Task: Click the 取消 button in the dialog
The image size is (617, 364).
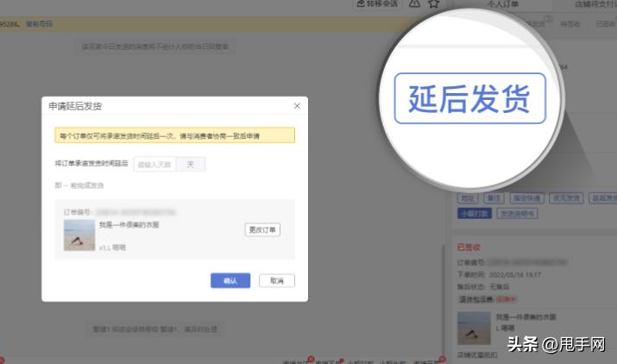Action: pyautogui.click(x=276, y=280)
